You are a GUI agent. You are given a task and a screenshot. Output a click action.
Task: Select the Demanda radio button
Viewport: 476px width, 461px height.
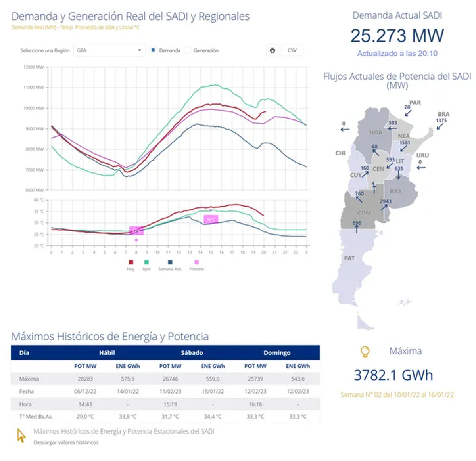tap(152, 50)
